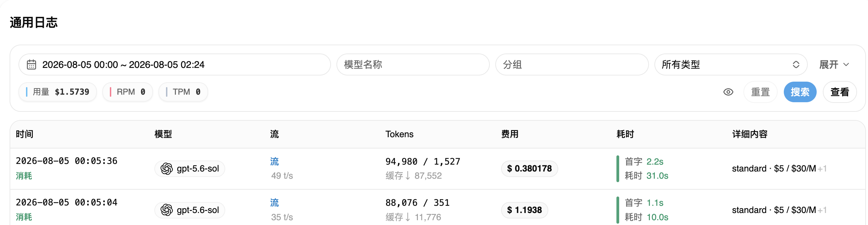Image resolution: width=868 pixels, height=225 pixels.
Task: Click the +1 indicator in first row details
Action: click(822, 169)
